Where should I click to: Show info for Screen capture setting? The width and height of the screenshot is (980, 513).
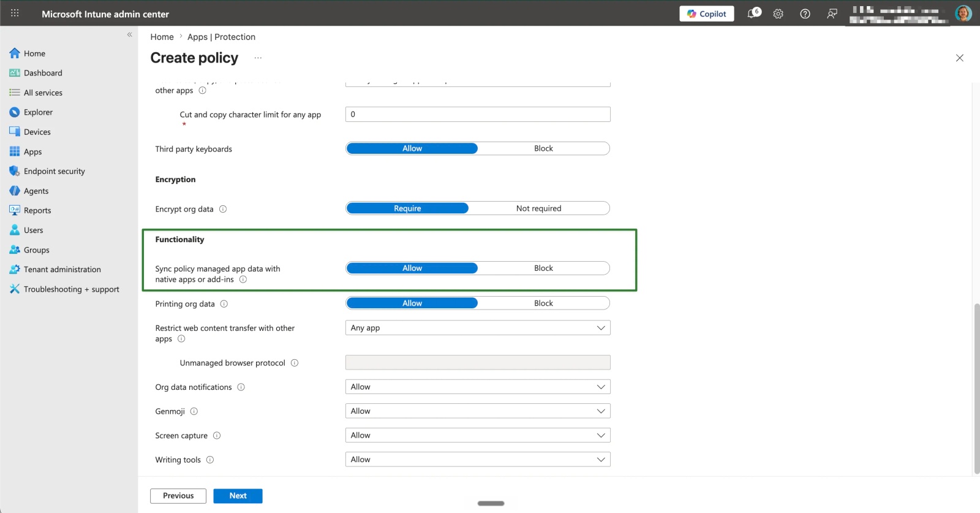pyautogui.click(x=217, y=436)
